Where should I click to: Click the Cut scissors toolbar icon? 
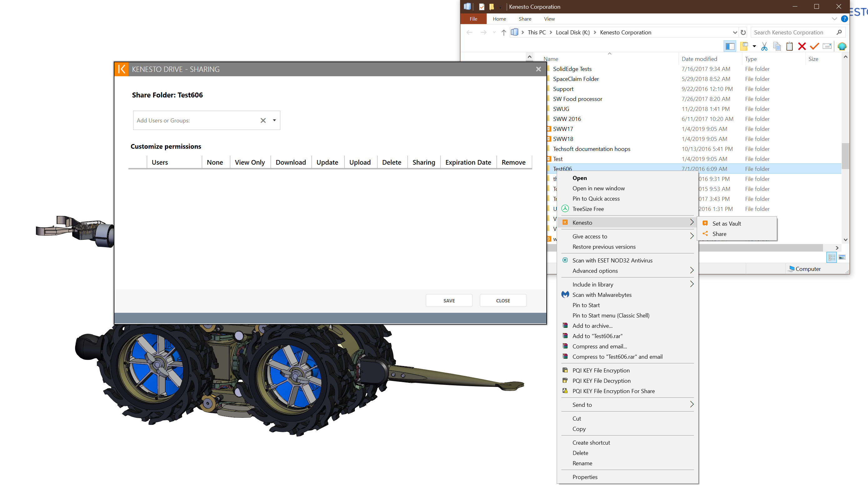(764, 46)
